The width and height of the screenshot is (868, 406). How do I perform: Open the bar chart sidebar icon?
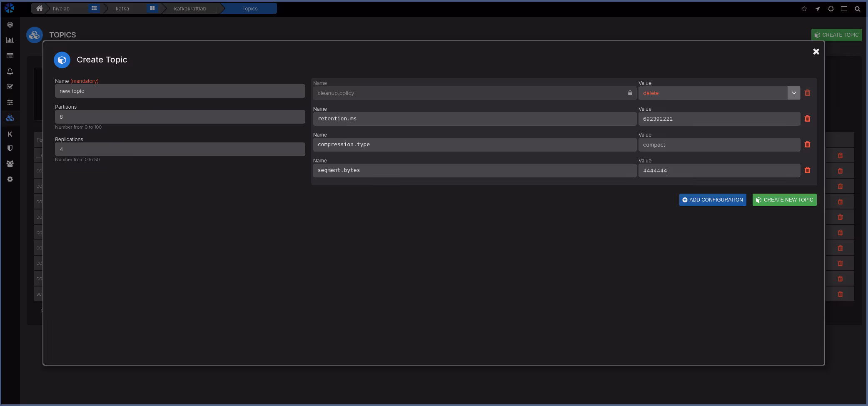[x=10, y=40]
